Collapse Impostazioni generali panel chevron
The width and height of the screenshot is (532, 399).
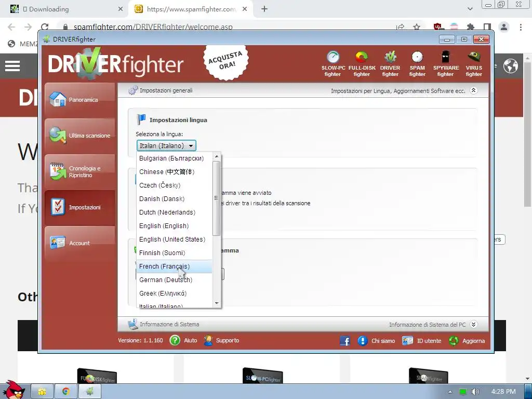474,90
